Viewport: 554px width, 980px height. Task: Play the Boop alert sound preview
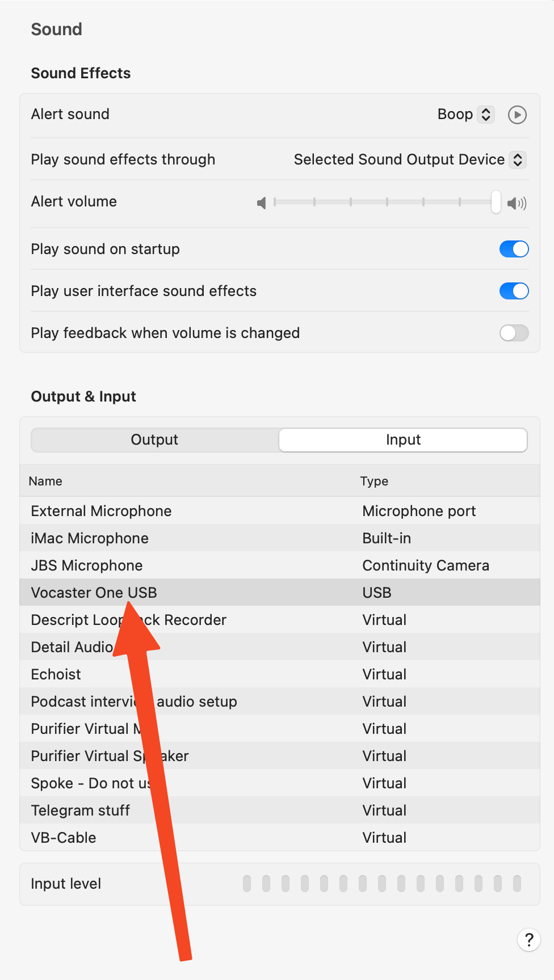click(517, 115)
